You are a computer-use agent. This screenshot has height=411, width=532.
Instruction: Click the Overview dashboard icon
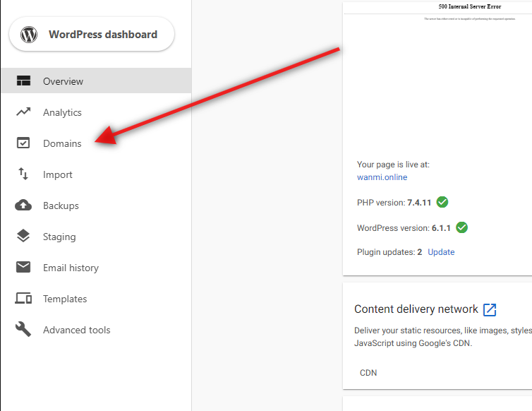(23, 81)
